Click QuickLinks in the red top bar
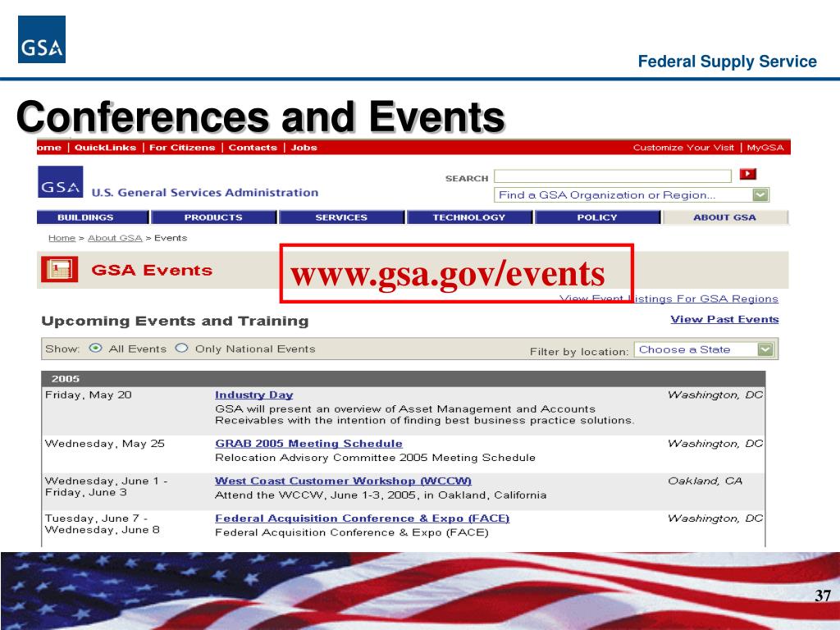Image resolution: width=840 pixels, height=630 pixels. 106,148
